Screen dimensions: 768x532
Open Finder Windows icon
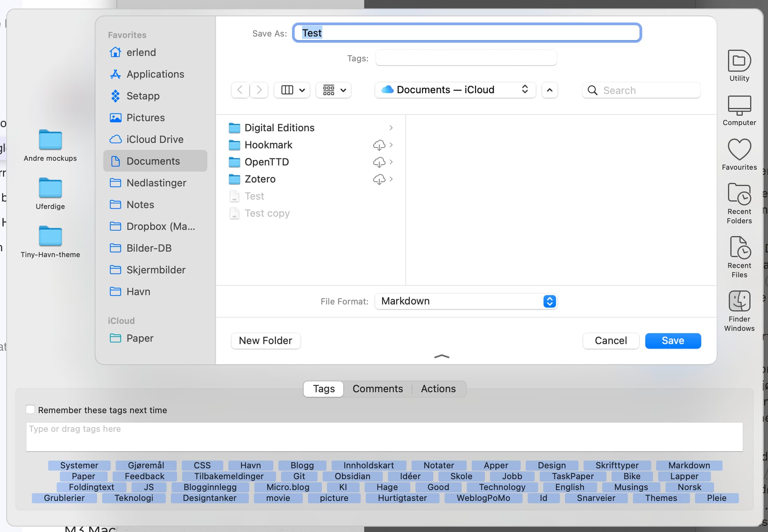click(x=739, y=301)
